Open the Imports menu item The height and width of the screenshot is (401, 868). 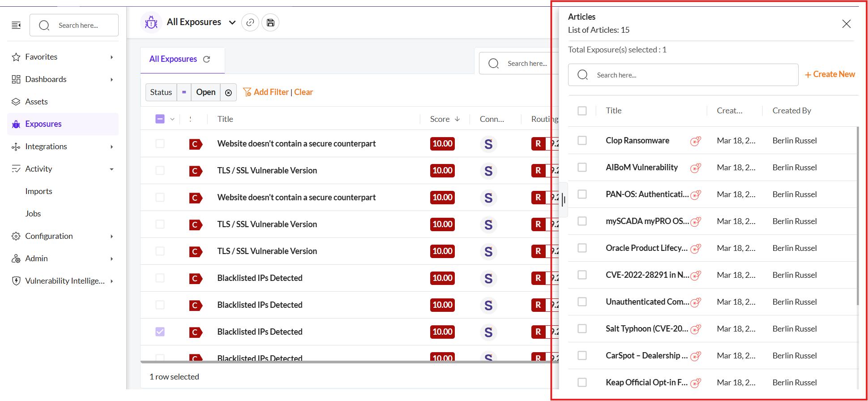(38, 191)
